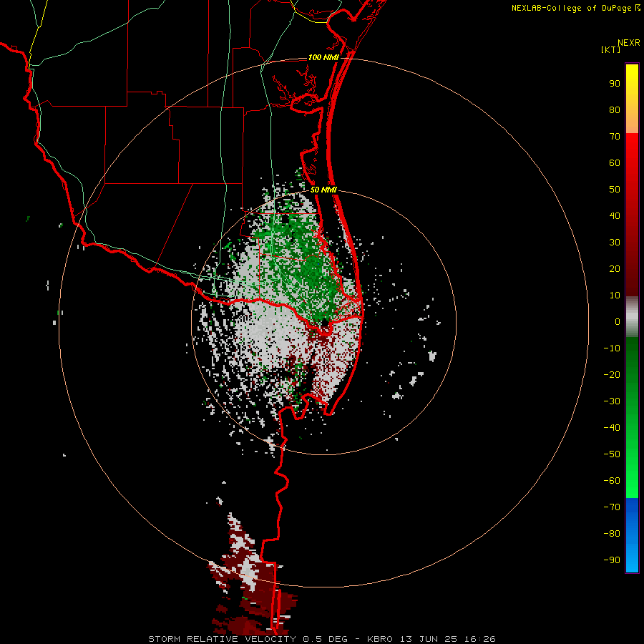Click the [KT] units label
644x644 pixels.
[610, 49]
